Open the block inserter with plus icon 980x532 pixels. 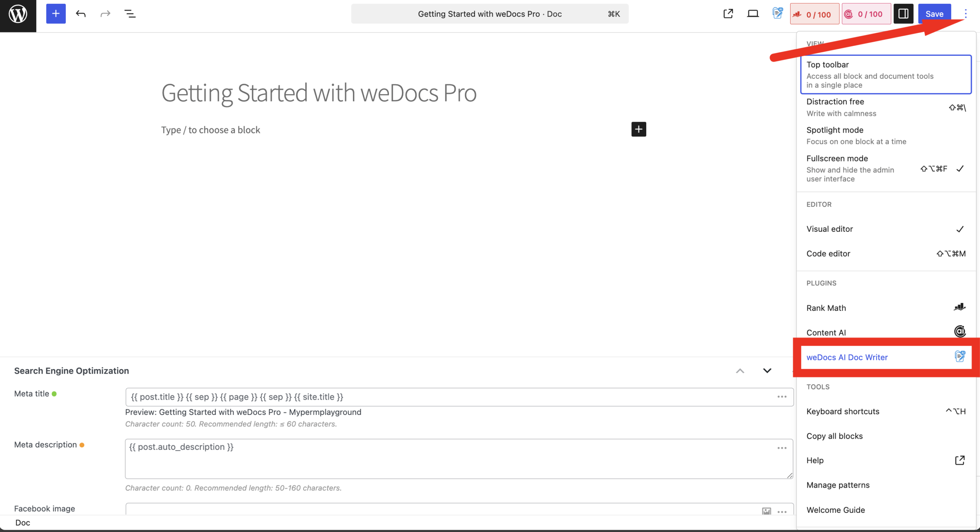pyautogui.click(x=56, y=13)
